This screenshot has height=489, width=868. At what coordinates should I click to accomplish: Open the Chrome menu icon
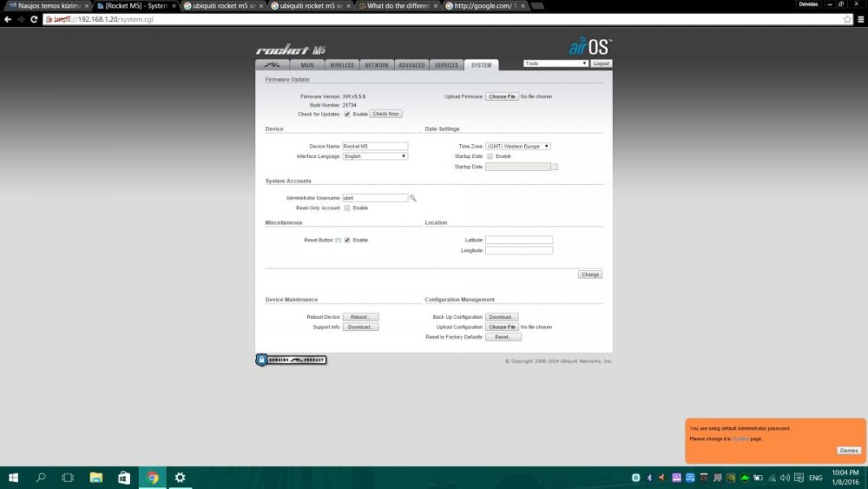(861, 19)
